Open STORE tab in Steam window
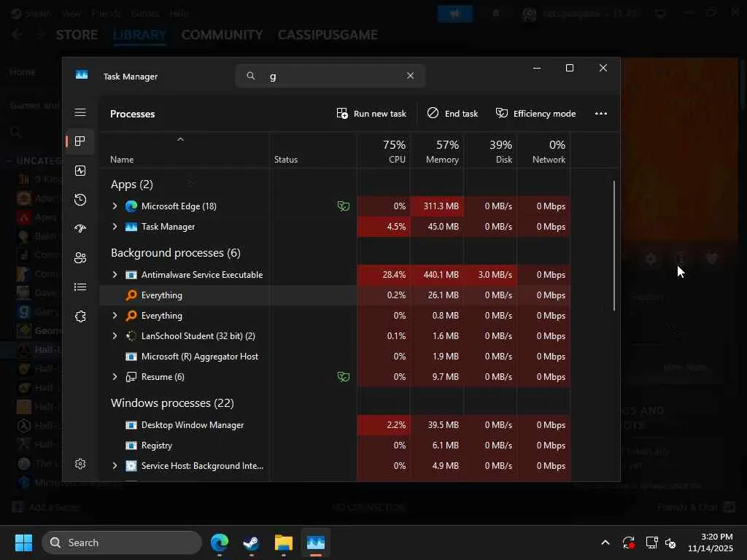The height and width of the screenshot is (560, 747). point(77,35)
